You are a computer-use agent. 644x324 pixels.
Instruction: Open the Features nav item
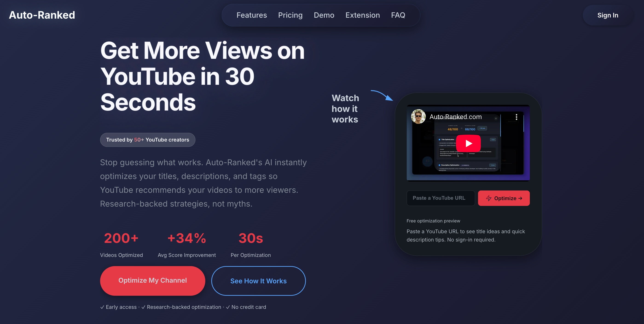tap(252, 15)
